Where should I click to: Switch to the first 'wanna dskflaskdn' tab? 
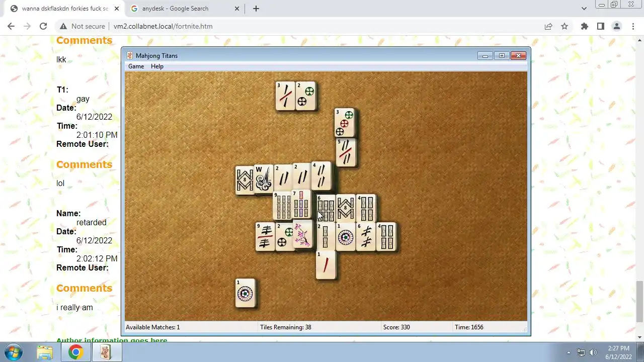(x=64, y=9)
